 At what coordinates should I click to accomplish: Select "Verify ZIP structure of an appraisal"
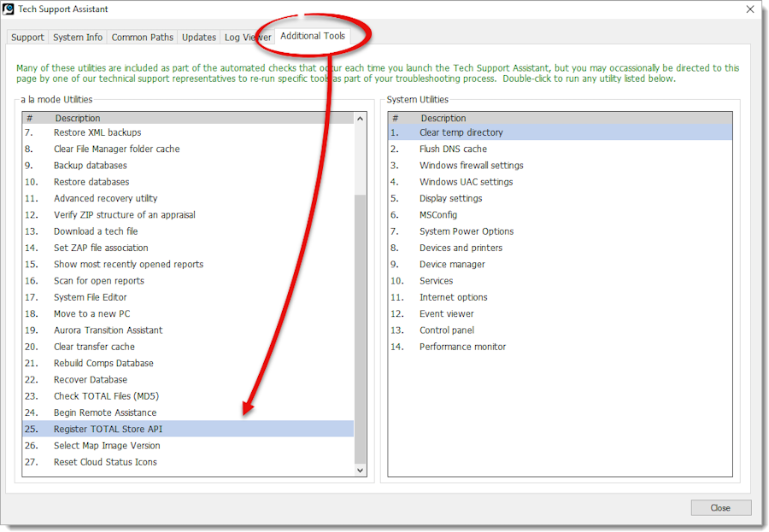point(188,214)
